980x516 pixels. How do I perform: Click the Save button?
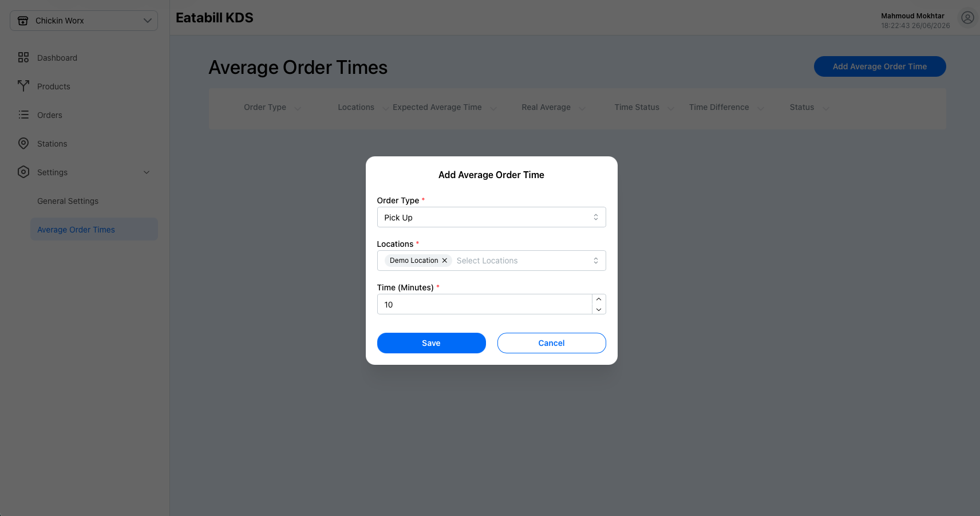tap(431, 343)
